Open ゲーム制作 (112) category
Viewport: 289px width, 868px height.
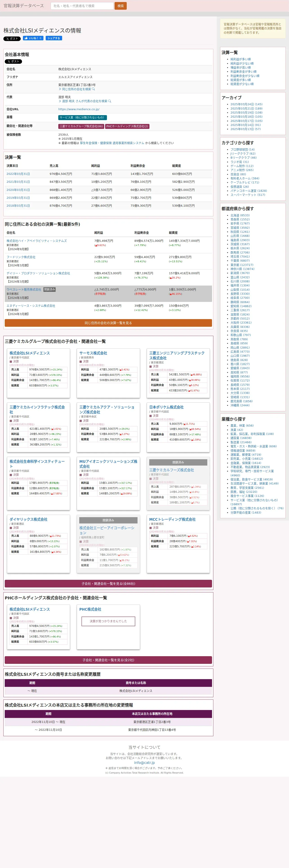click(x=242, y=166)
